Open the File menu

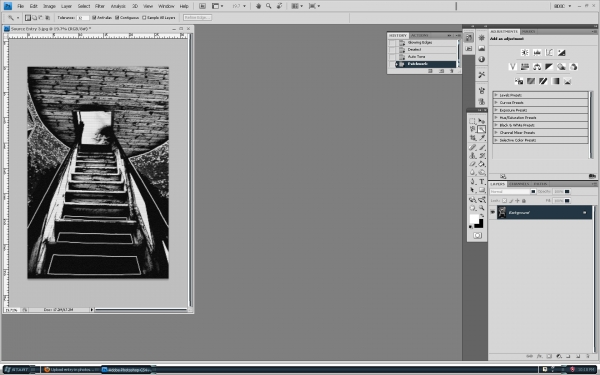(x=21, y=6)
